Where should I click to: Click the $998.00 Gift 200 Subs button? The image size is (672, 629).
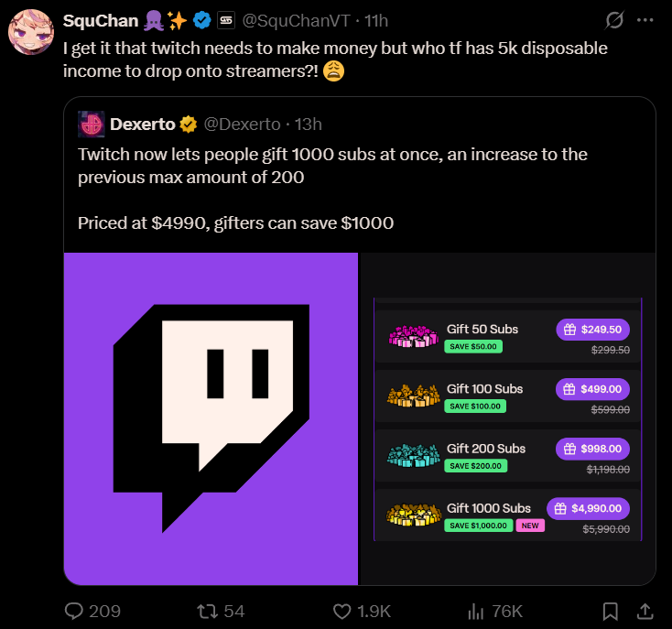(592, 449)
